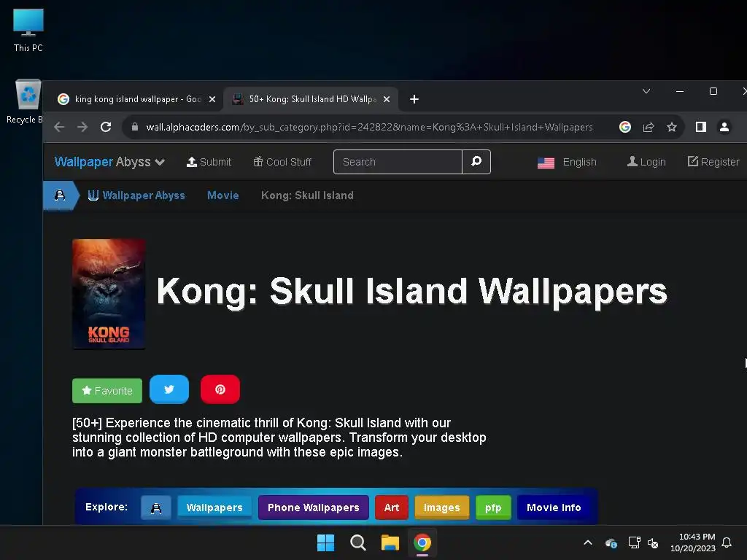747x560 pixels.
Task: Click the Google icon in address bar
Action: 625,127
